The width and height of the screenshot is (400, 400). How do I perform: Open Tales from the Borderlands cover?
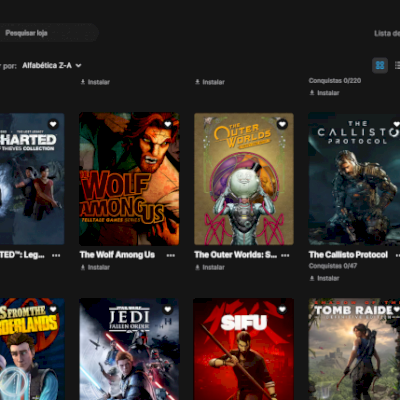[x=32, y=349]
